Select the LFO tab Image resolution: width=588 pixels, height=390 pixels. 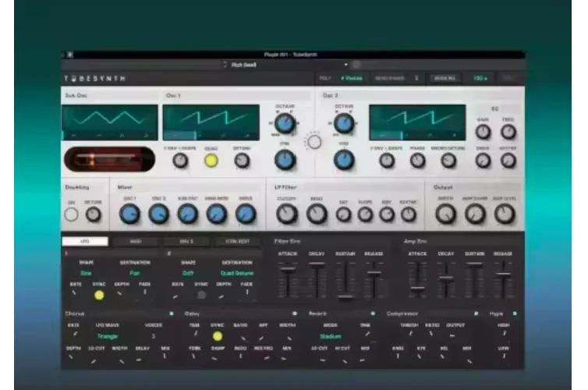coord(85,242)
